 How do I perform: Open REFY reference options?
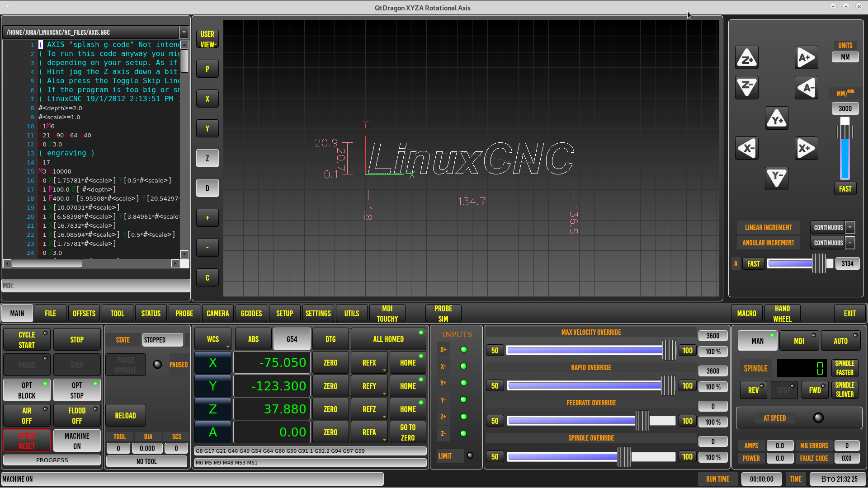tap(369, 386)
